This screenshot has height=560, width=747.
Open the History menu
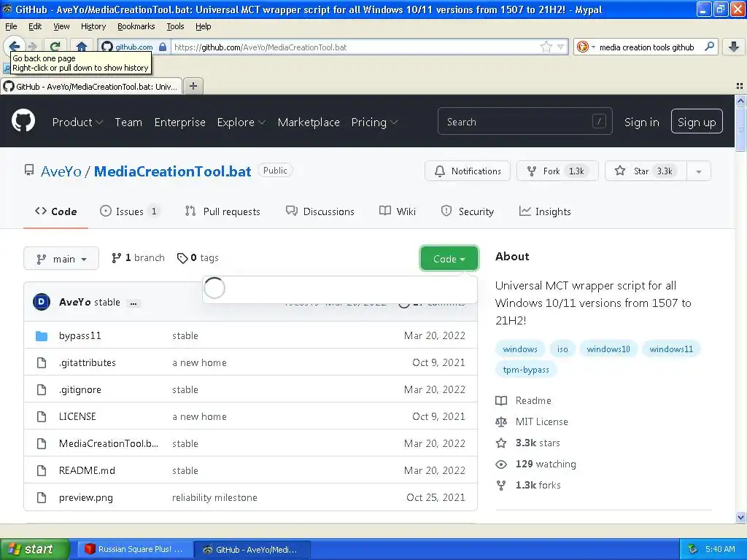93,26
